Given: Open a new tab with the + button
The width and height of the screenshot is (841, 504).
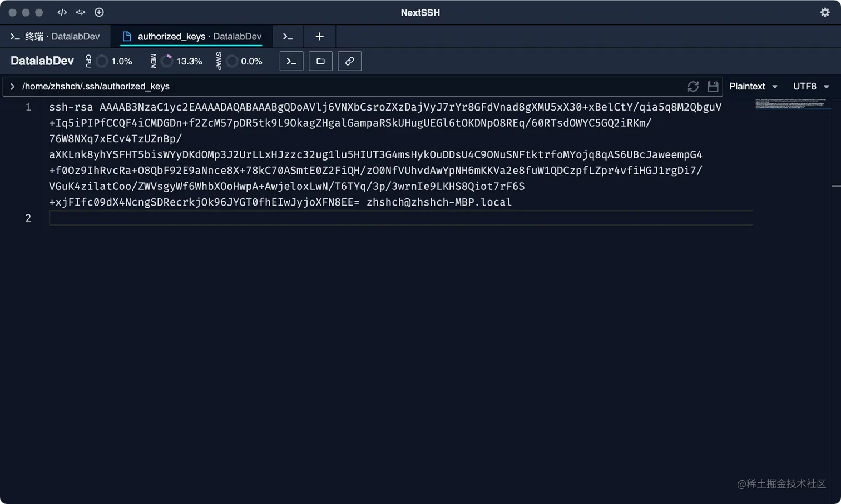Looking at the screenshot, I should coord(319,36).
